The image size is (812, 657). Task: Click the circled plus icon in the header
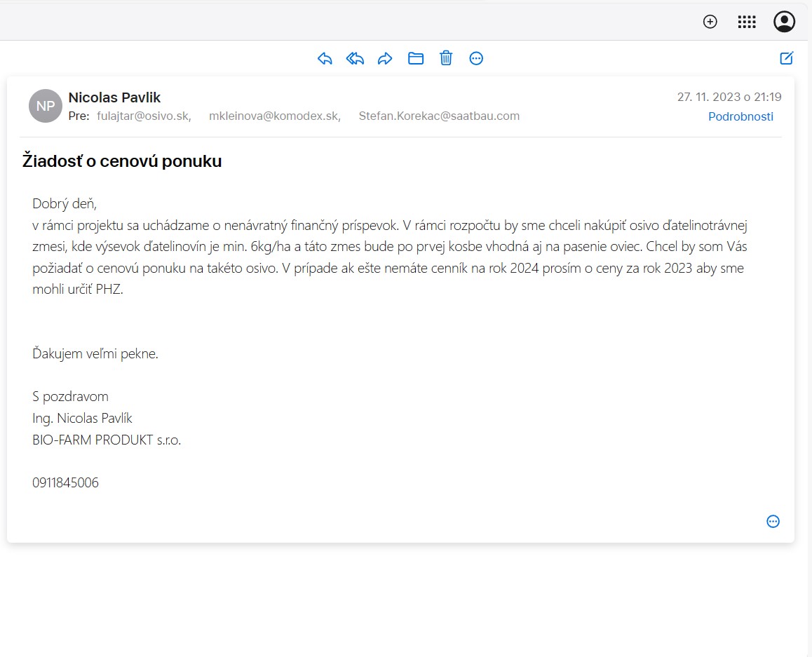tap(710, 22)
